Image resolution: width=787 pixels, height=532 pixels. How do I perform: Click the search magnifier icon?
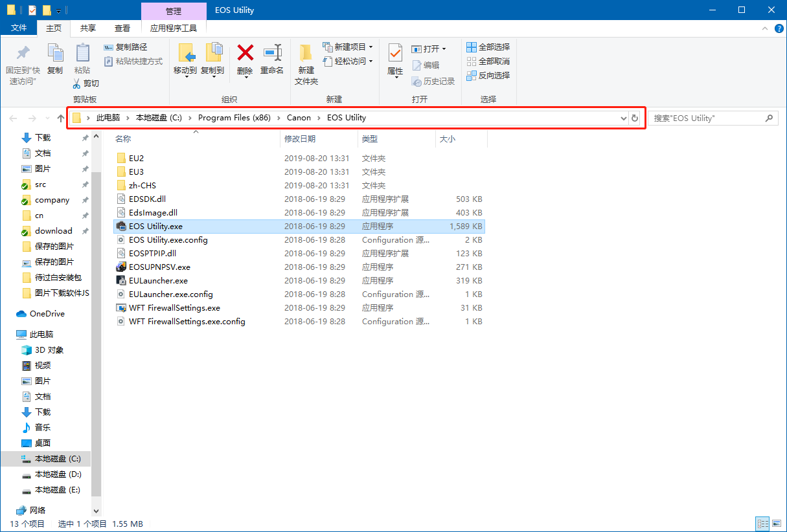tap(769, 118)
